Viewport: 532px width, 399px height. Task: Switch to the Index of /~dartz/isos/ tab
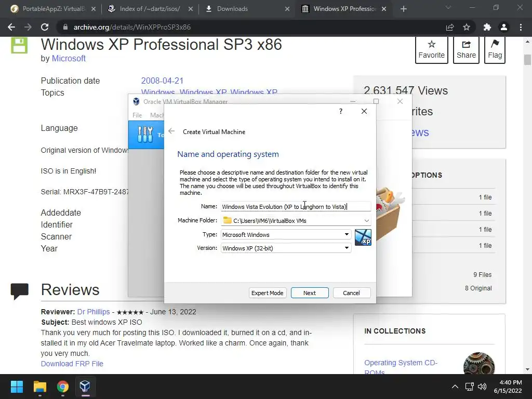[150, 9]
